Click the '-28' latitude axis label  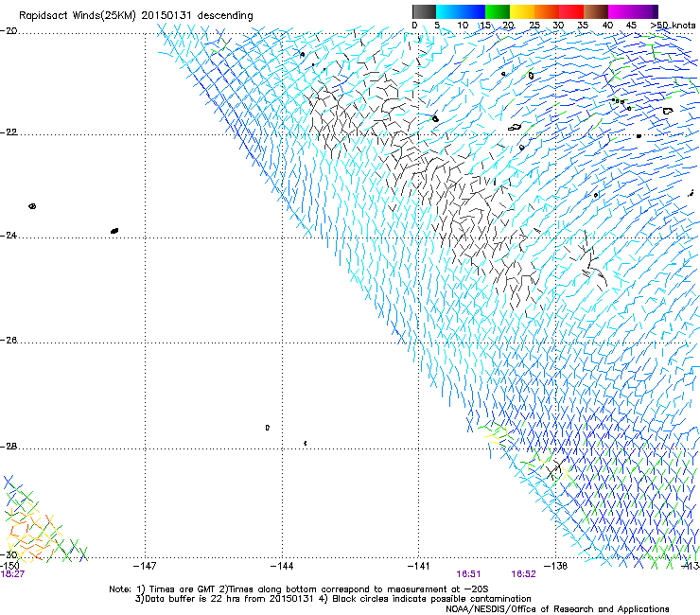point(9,447)
